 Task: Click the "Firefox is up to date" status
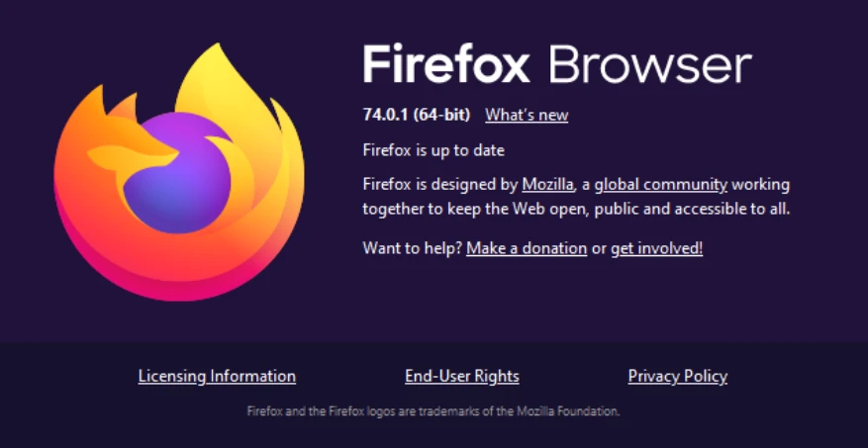point(434,150)
